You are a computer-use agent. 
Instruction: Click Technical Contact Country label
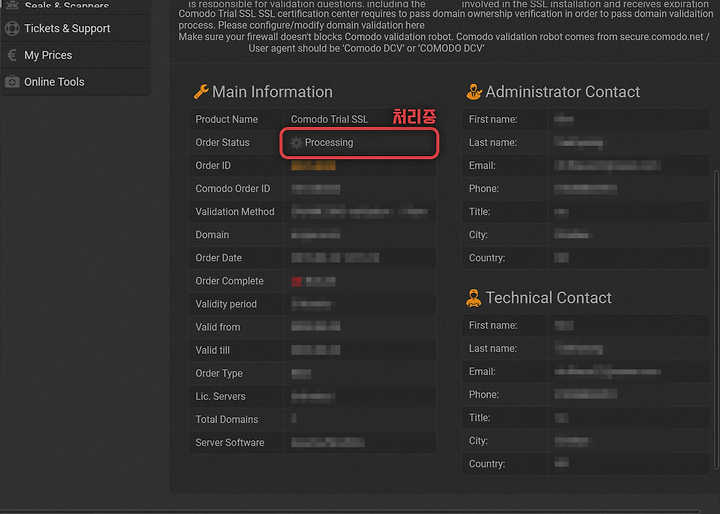tap(487, 464)
